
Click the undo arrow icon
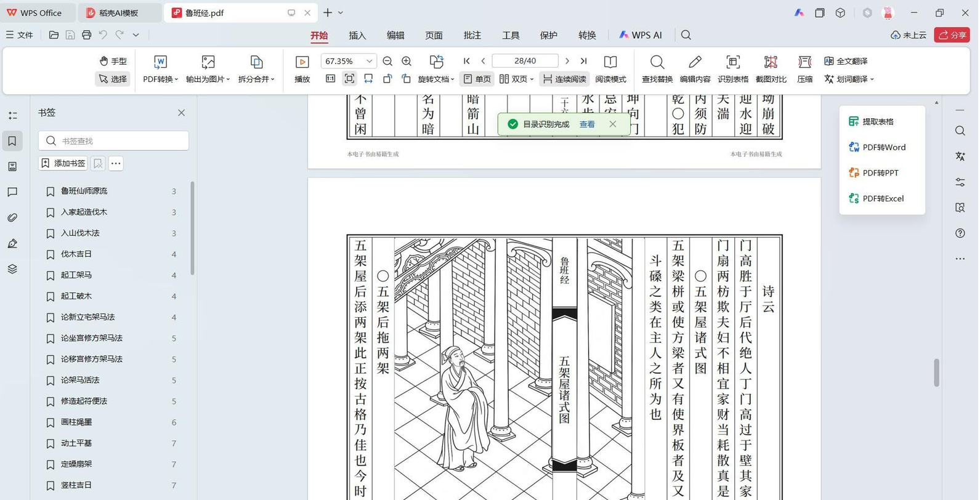pyautogui.click(x=103, y=35)
